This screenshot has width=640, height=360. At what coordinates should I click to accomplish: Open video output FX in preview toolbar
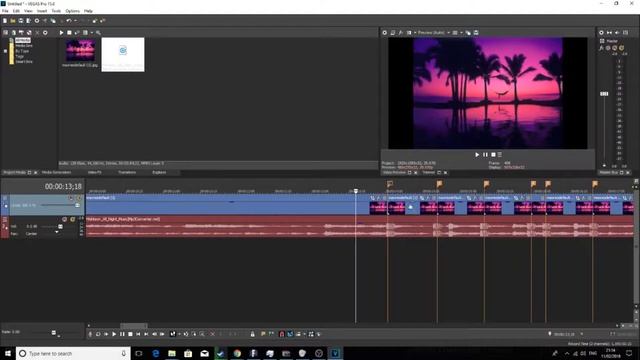click(401, 33)
